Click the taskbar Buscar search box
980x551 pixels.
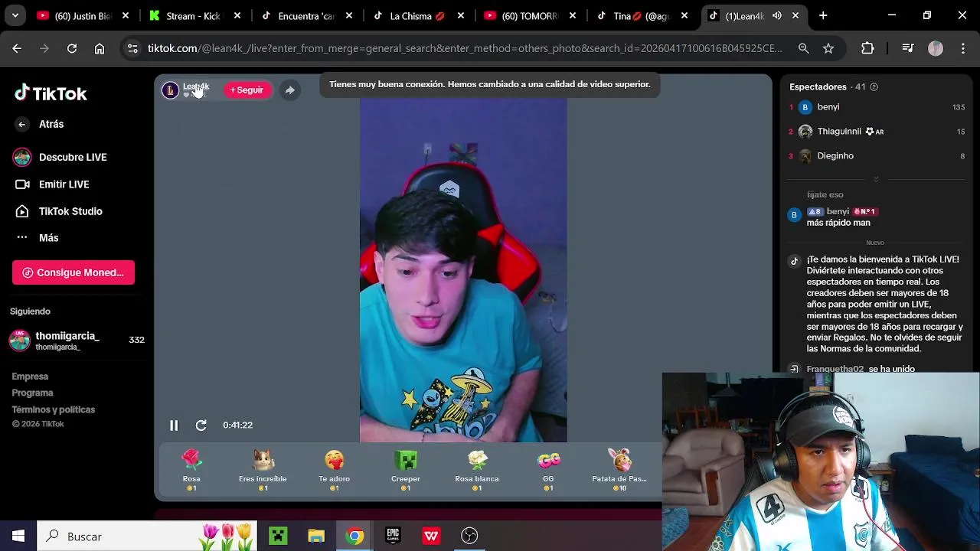pos(147,536)
